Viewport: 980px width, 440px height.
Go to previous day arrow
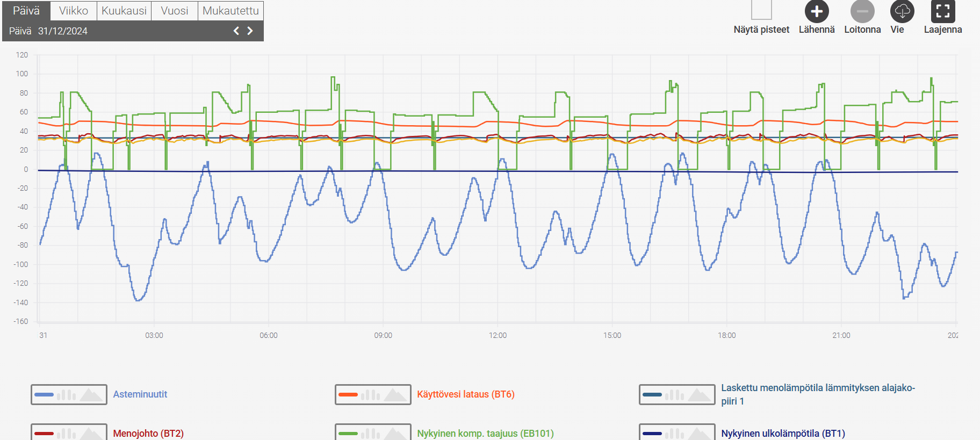[x=236, y=31]
